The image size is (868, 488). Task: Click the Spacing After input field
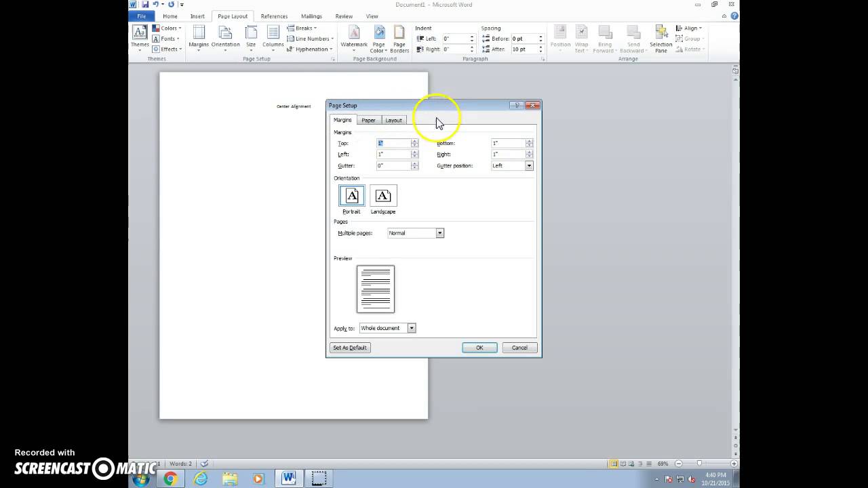click(x=524, y=49)
